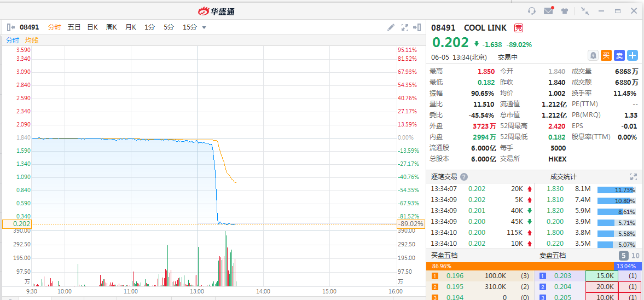
Task: Open the dropdown arrow after 15分
Action: 204,27
